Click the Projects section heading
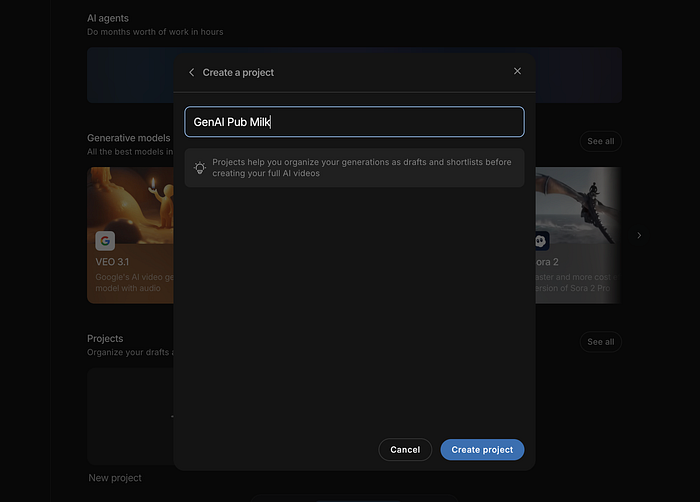700x502 pixels. coord(105,339)
